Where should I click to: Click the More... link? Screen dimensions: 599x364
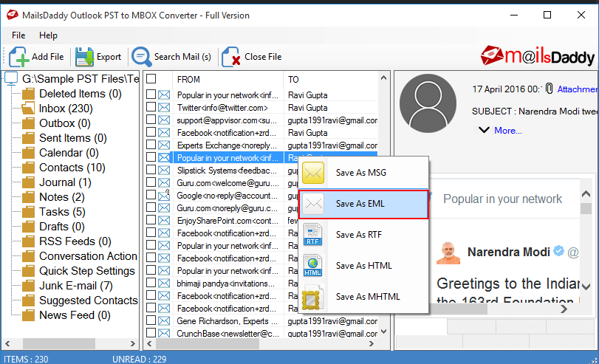click(x=508, y=131)
